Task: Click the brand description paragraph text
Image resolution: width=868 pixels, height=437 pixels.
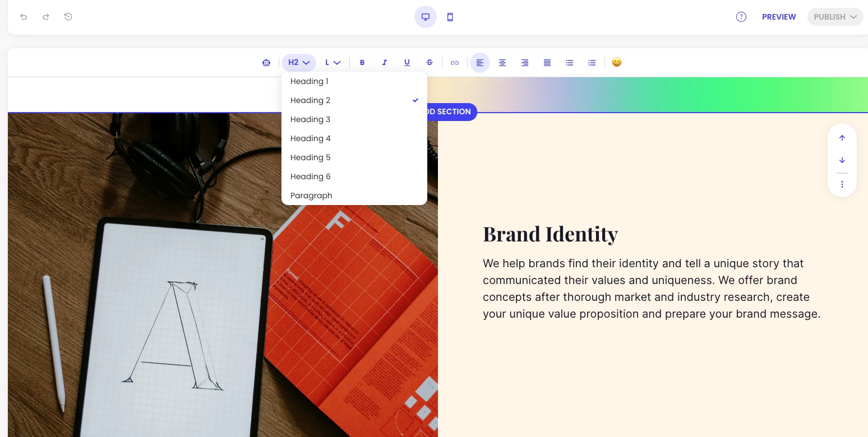Action: pyautogui.click(x=652, y=289)
